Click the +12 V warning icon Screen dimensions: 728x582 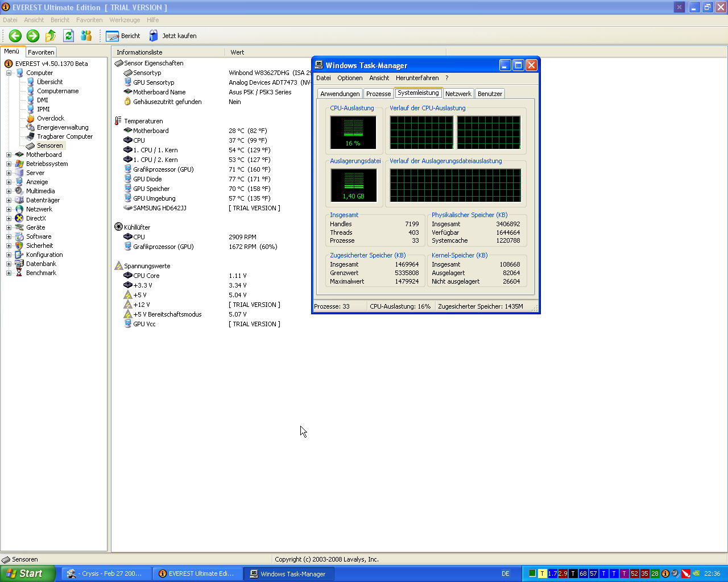tap(128, 305)
